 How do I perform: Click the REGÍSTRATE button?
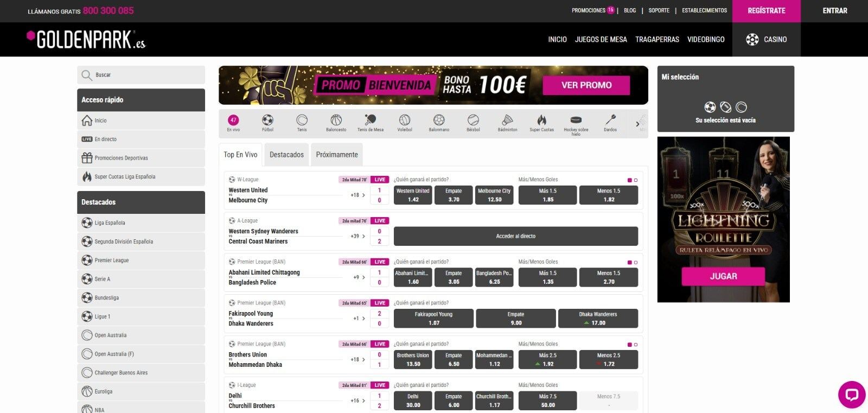pyautogui.click(x=766, y=11)
